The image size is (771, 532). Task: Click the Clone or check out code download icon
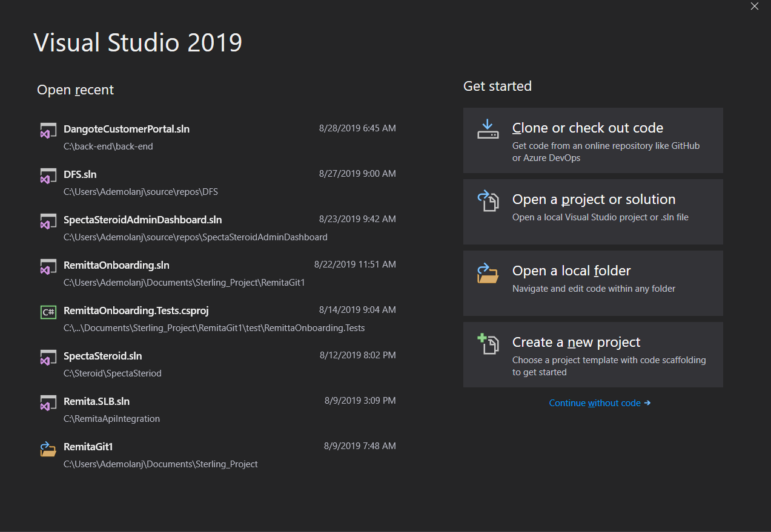[488, 129]
